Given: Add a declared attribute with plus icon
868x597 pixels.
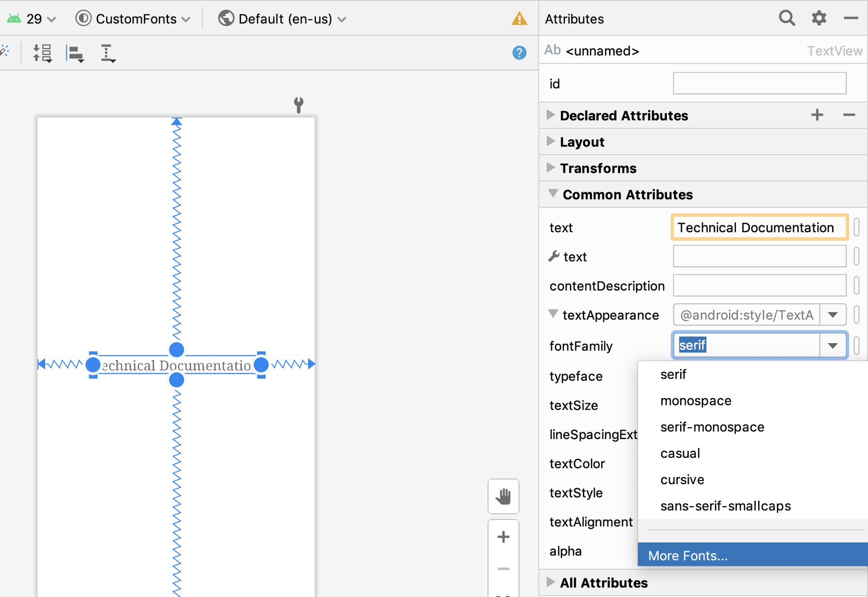Looking at the screenshot, I should 816,115.
